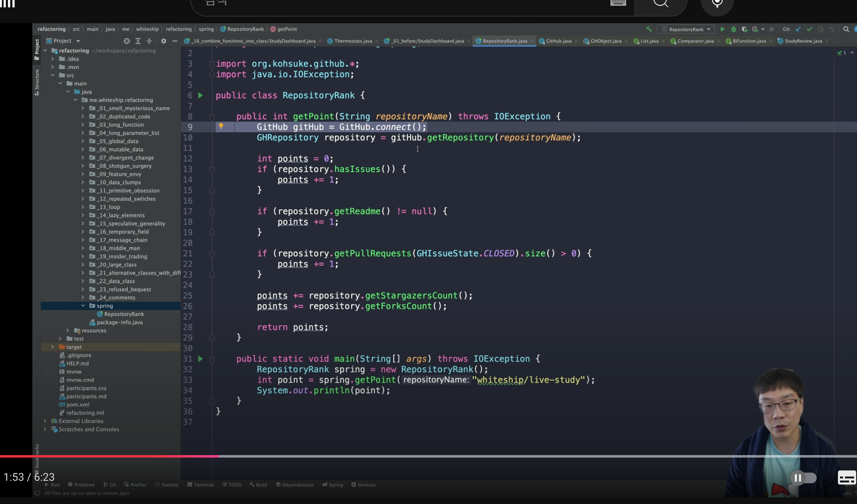Click the intention lightbulb on line 9
The image size is (857, 504).
tap(221, 126)
